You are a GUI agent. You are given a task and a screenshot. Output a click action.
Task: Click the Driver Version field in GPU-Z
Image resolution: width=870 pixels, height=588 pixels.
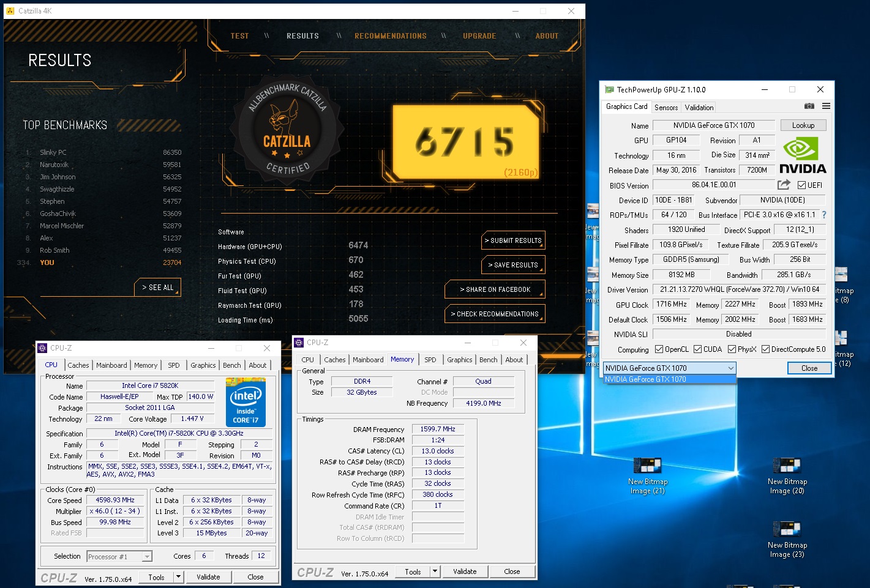click(739, 289)
